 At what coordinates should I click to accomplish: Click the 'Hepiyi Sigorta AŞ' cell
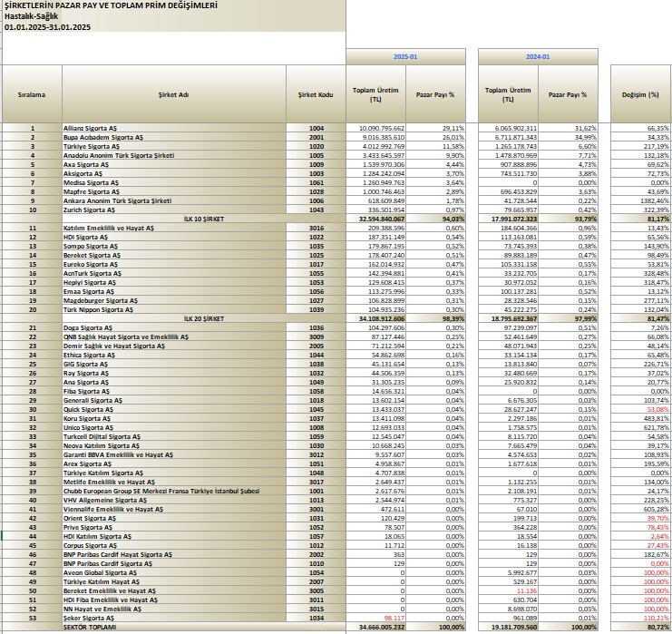[x=174, y=282]
